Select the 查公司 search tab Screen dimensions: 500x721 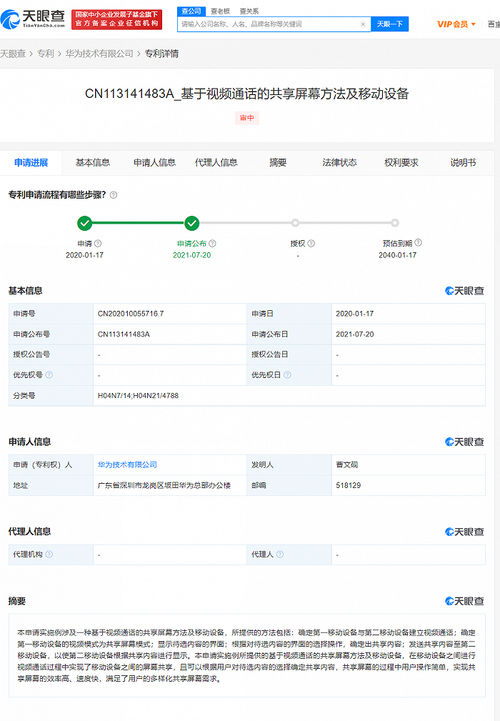click(x=191, y=11)
